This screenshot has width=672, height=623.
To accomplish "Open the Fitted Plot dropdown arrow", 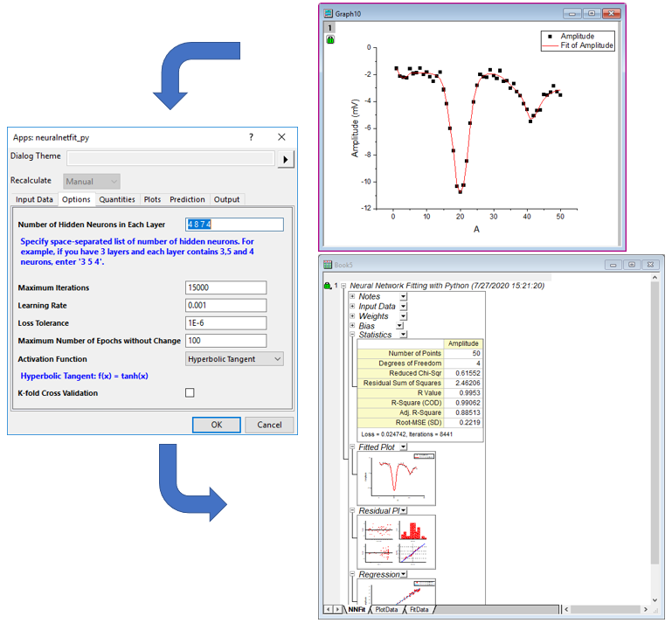I will (403, 447).
